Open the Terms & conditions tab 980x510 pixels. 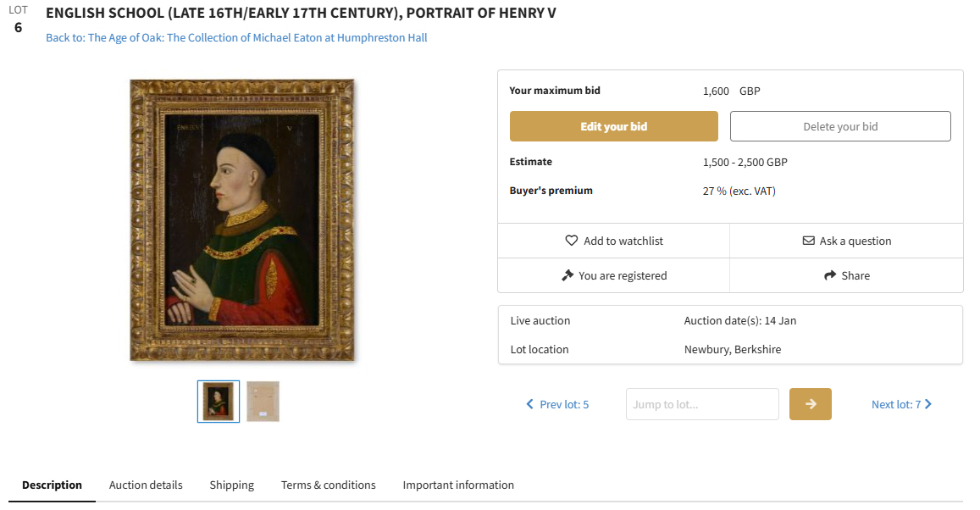(x=329, y=485)
